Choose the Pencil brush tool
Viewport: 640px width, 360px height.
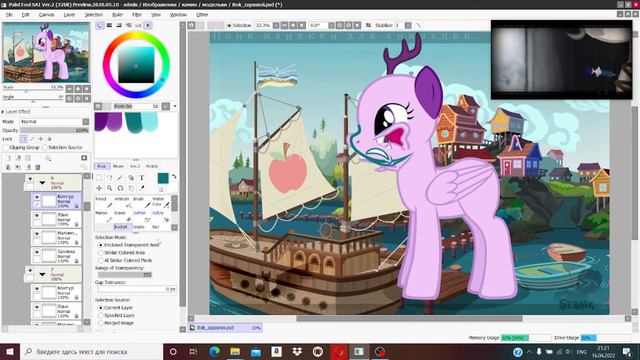103,202
